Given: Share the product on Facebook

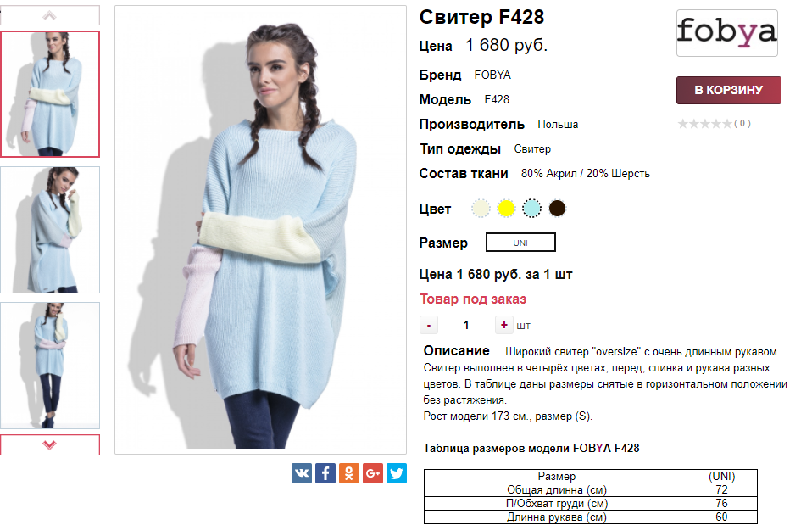Looking at the screenshot, I should pyautogui.click(x=325, y=473).
